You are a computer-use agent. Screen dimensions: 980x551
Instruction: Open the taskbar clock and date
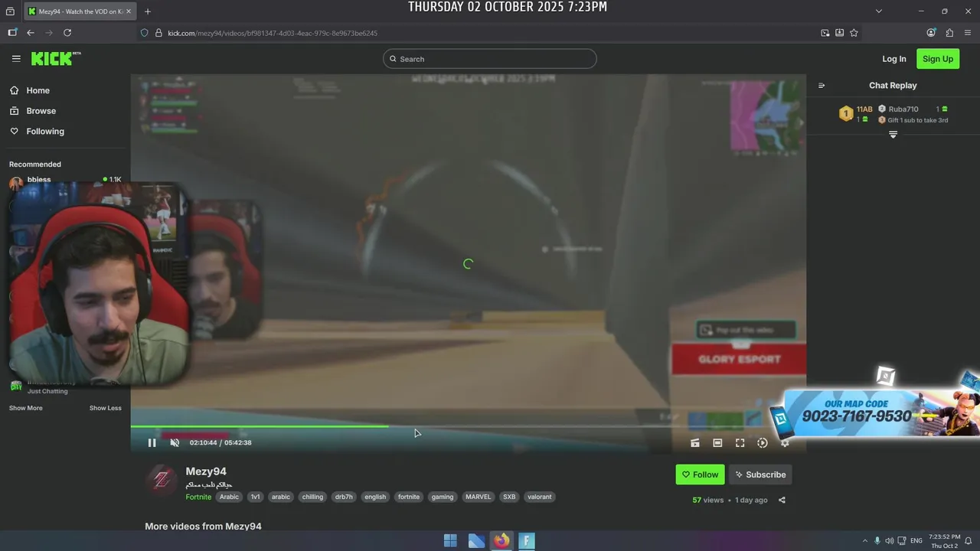[944, 541]
